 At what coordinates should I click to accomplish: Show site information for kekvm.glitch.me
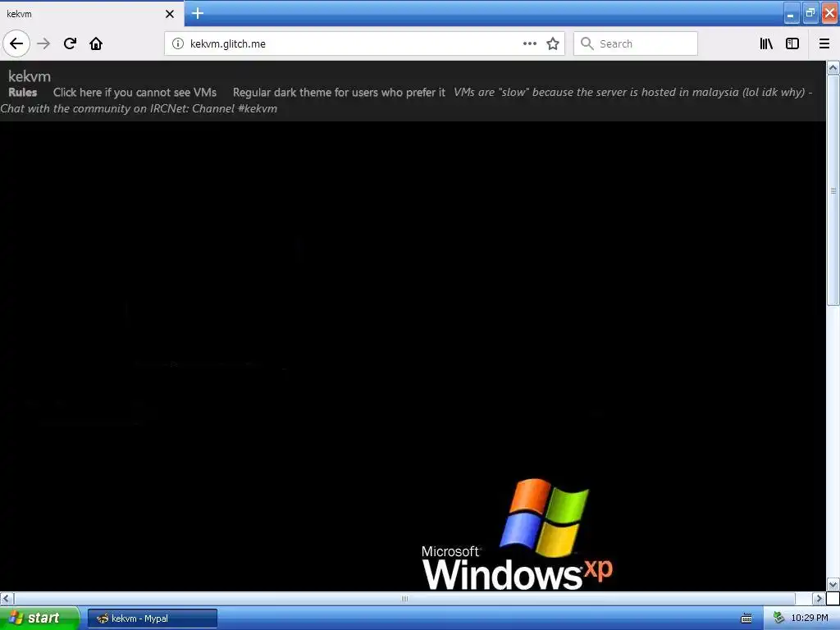(x=178, y=43)
